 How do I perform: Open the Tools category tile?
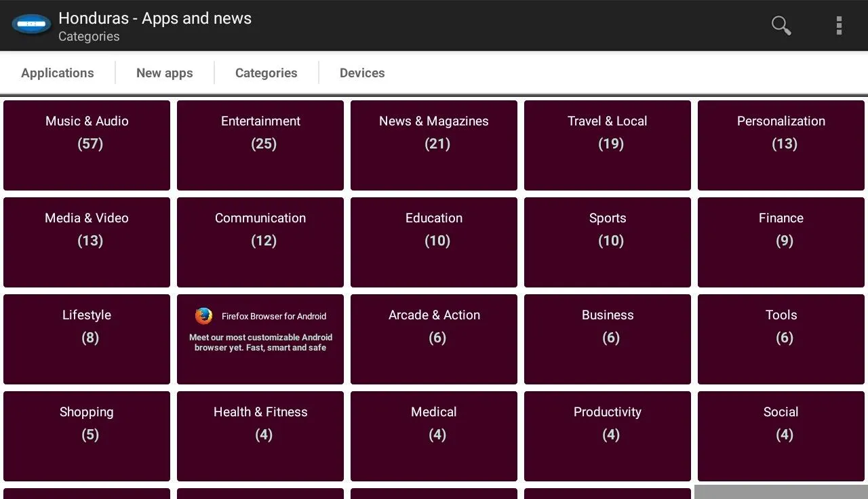[x=781, y=339]
